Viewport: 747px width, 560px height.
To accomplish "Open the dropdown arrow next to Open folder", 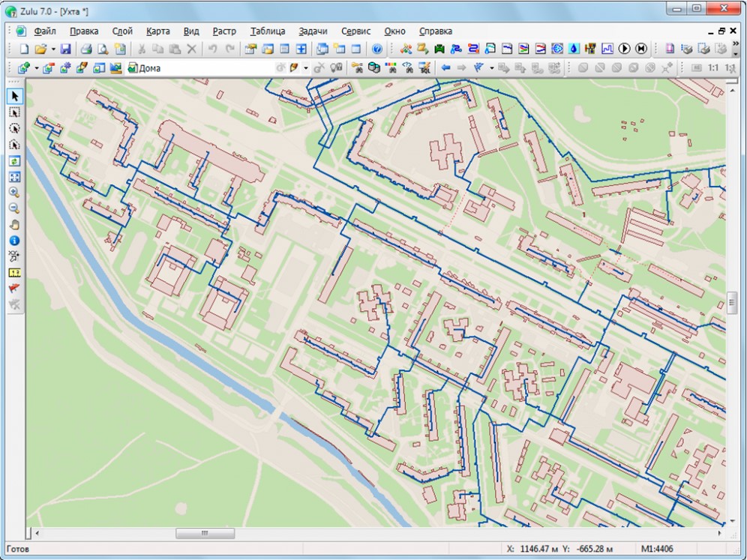I will [x=52, y=49].
